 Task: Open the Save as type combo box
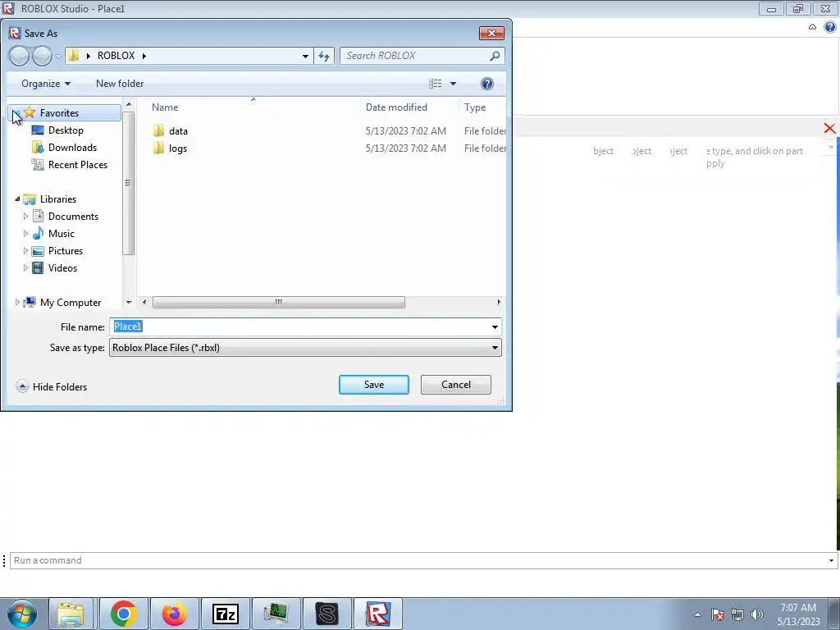pos(305,348)
